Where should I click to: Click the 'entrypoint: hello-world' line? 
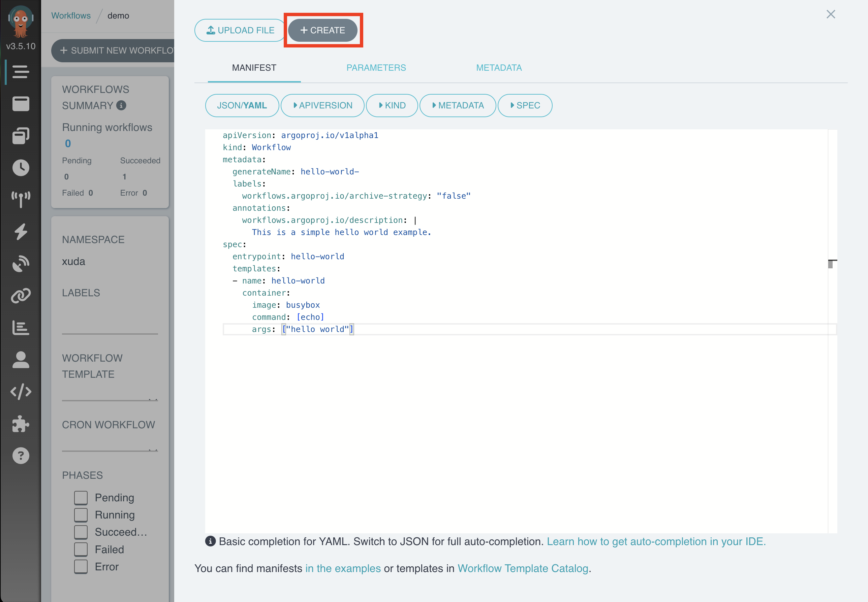tap(288, 257)
